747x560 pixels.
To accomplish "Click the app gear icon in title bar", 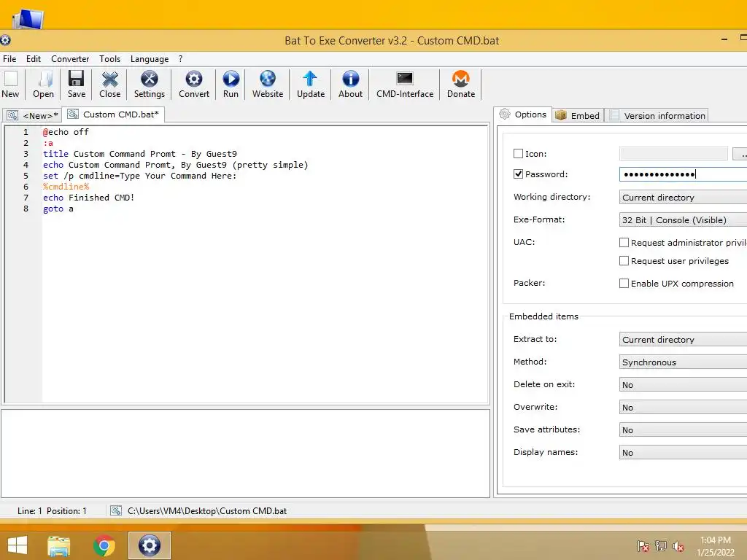I will (x=5, y=41).
